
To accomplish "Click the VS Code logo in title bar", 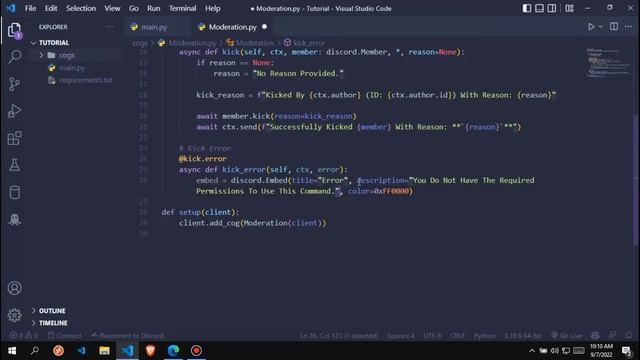I will (11, 8).
